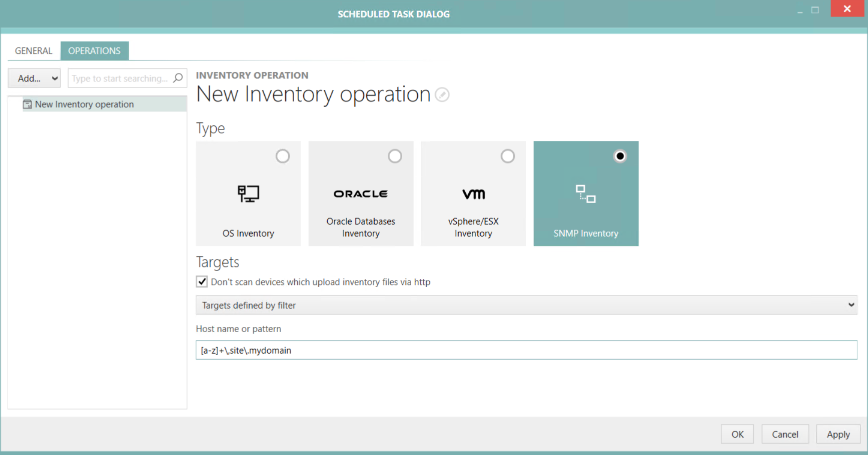
Task: Click the search magnifier icon
Action: (178, 78)
